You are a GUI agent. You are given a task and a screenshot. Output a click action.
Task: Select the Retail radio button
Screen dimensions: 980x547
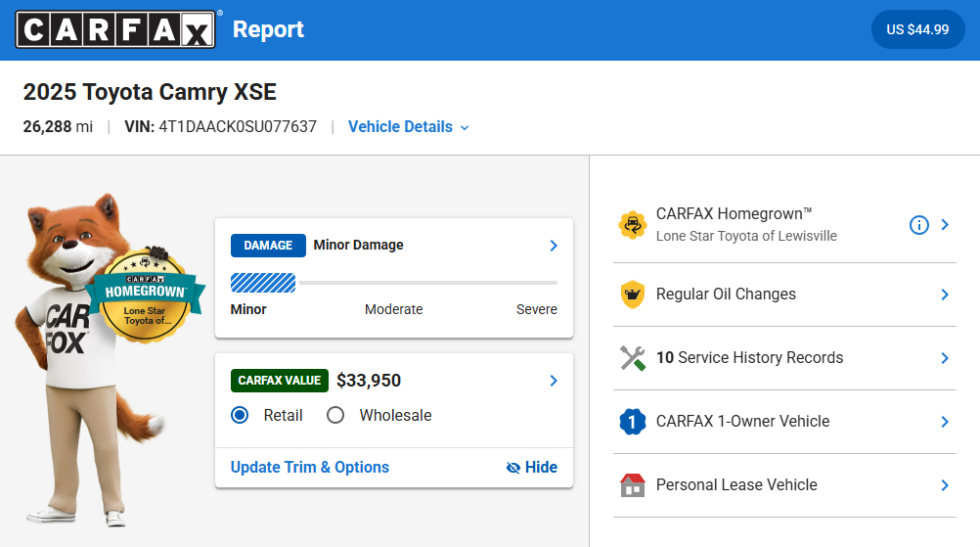pyautogui.click(x=240, y=415)
